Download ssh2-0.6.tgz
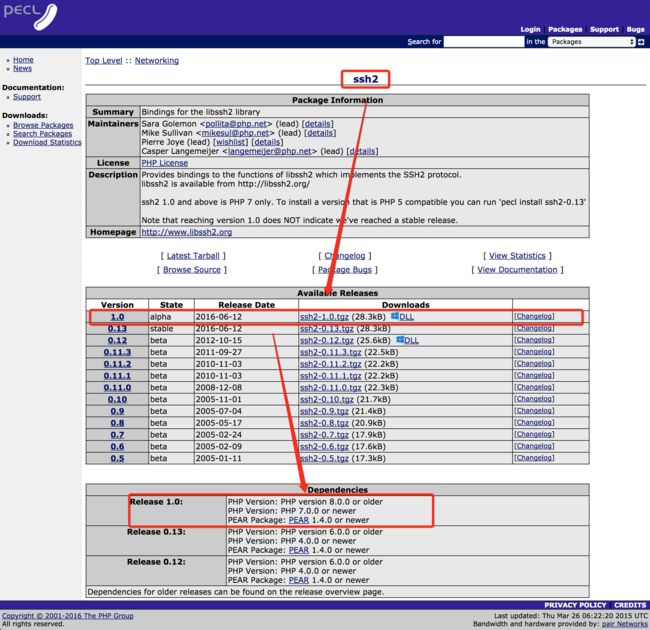 (x=324, y=446)
